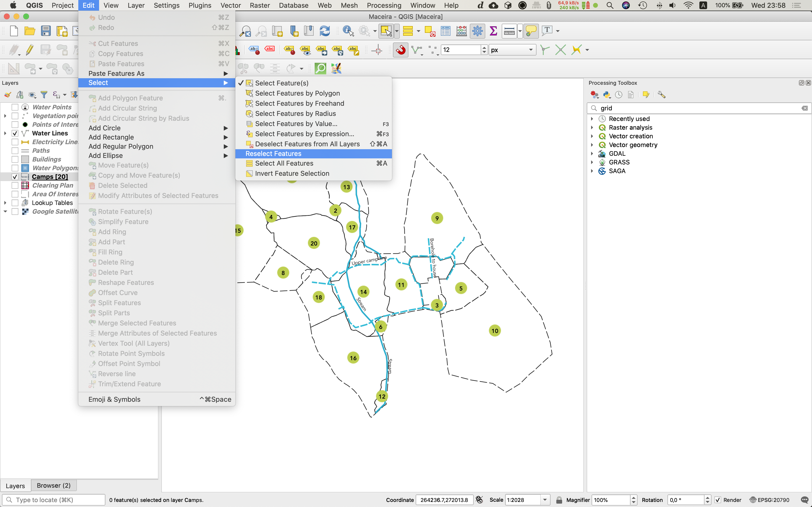Uncheck the Water Lines layer
The height and width of the screenshot is (507, 812).
coord(15,133)
